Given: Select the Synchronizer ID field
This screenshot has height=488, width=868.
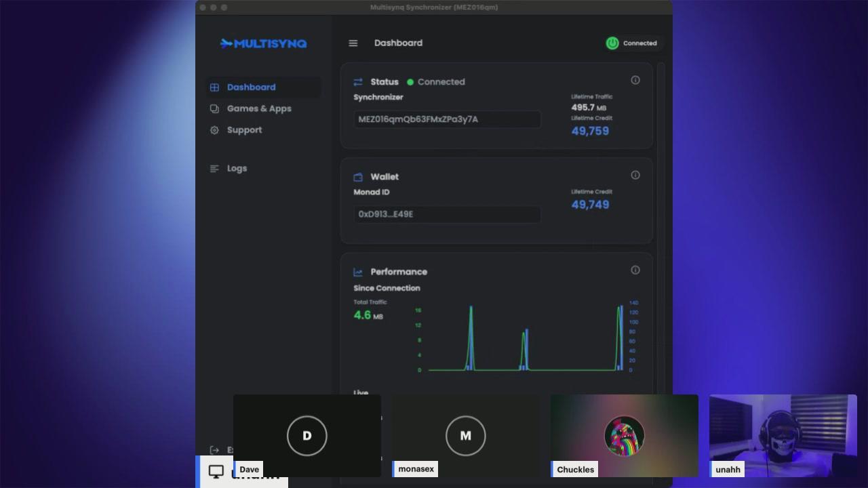Looking at the screenshot, I should (447, 119).
